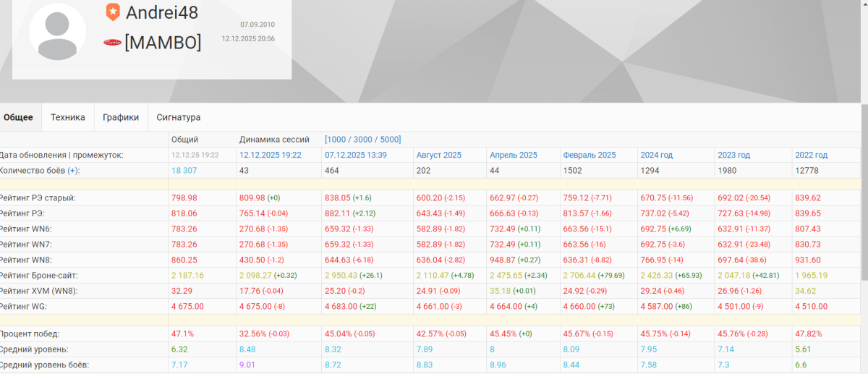The height and width of the screenshot is (374, 868).
Task: Click the Общий column header
Action: pos(184,139)
